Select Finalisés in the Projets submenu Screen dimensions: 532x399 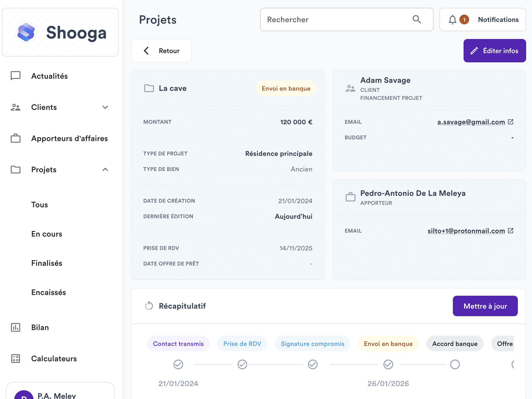(x=47, y=263)
